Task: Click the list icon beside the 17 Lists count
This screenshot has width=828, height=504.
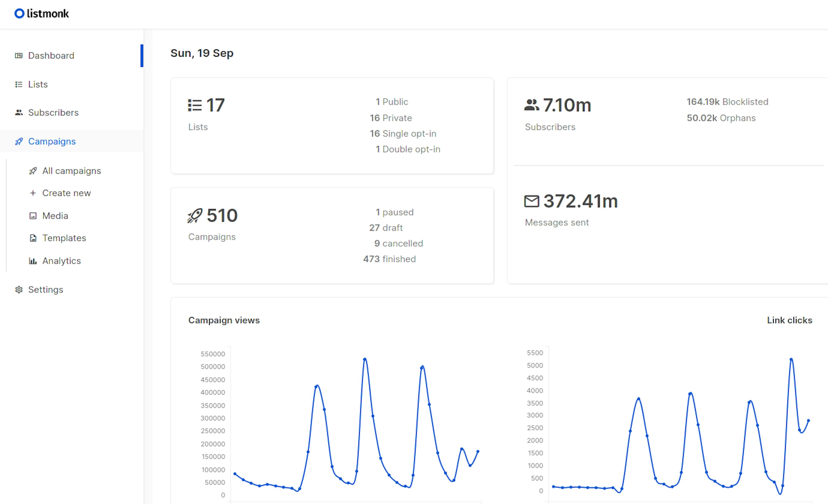Action: pyautogui.click(x=194, y=105)
